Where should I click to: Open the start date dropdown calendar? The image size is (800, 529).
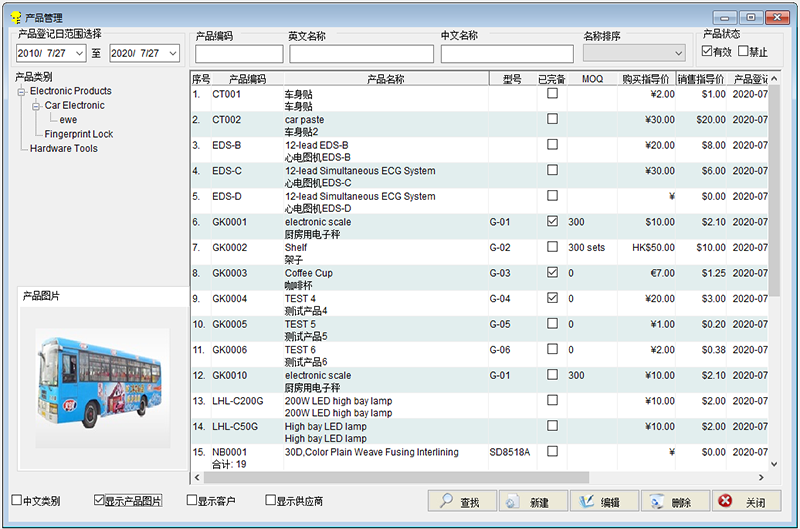pyautogui.click(x=79, y=53)
